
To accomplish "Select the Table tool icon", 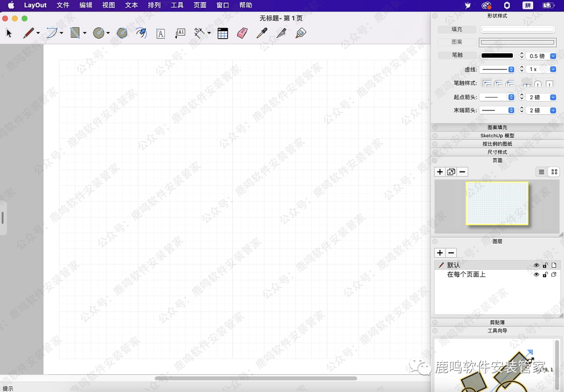I will pos(222,33).
